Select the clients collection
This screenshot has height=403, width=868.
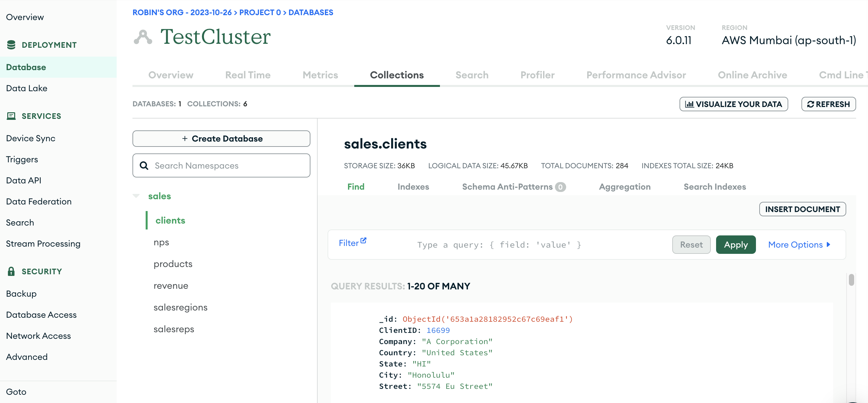coord(170,220)
